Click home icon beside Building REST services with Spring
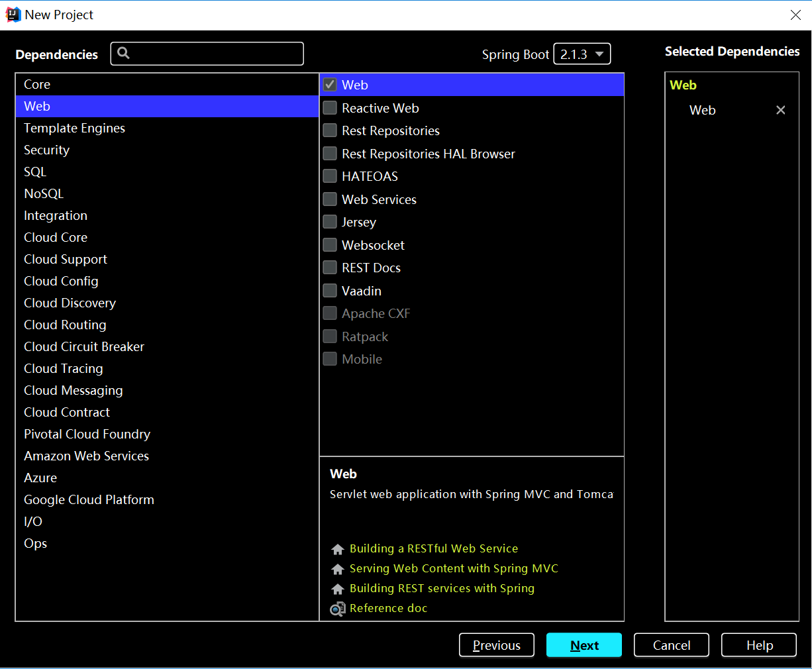The width and height of the screenshot is (812, 669). coord(338,589)
